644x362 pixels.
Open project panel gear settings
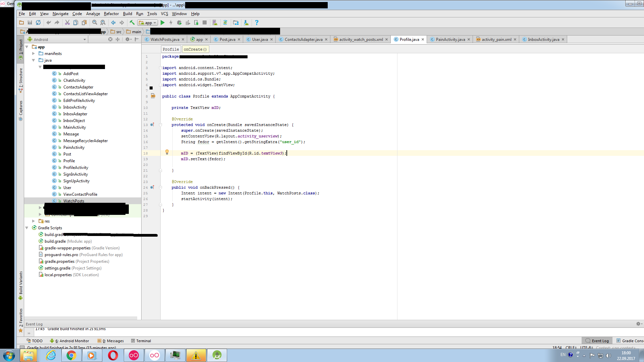(x=128, y=39)
